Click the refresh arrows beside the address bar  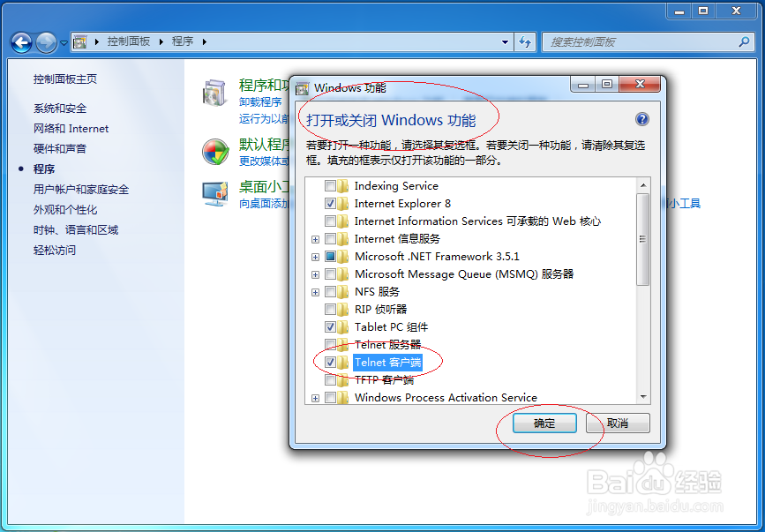click(525, 41)
